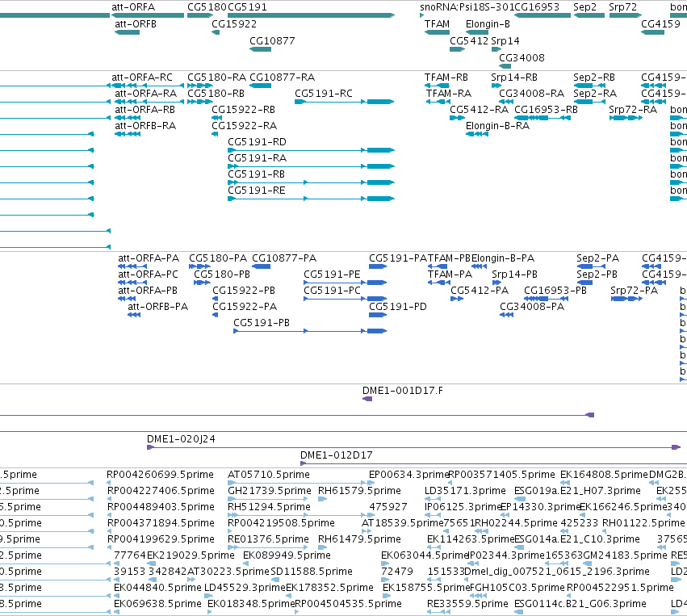The width and height of the screenshot is (687, 616).
Task: Open the Srp14-RB transcript label
Action: pos(514,78)
